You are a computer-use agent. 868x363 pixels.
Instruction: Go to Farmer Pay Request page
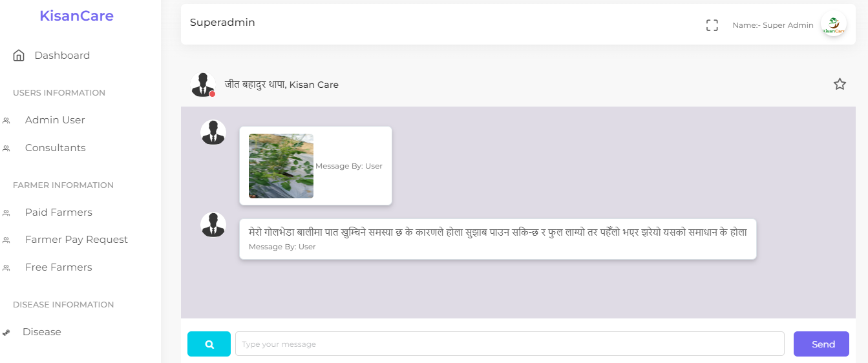point(76,240)
